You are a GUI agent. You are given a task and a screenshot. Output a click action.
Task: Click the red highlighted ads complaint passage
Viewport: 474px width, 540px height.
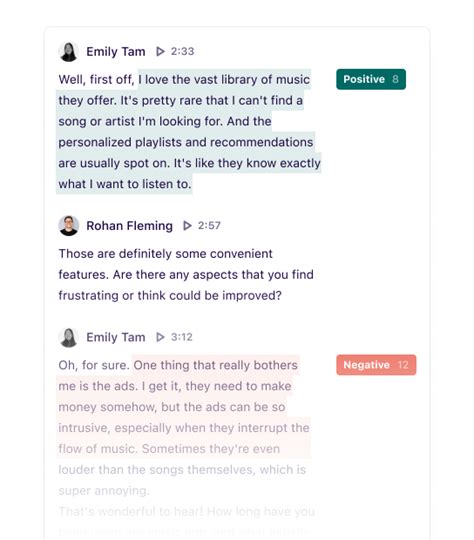184,407
